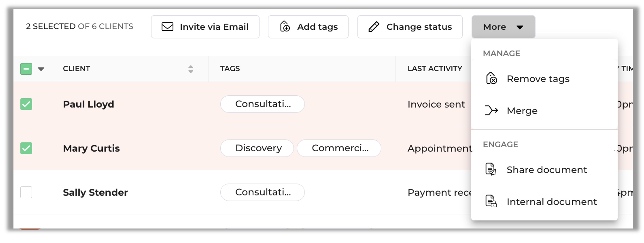Image resolution: width=644 pixels, height=243 pixels.
Task: Open the More actions dropdown
Action: [x=503, y=27]
